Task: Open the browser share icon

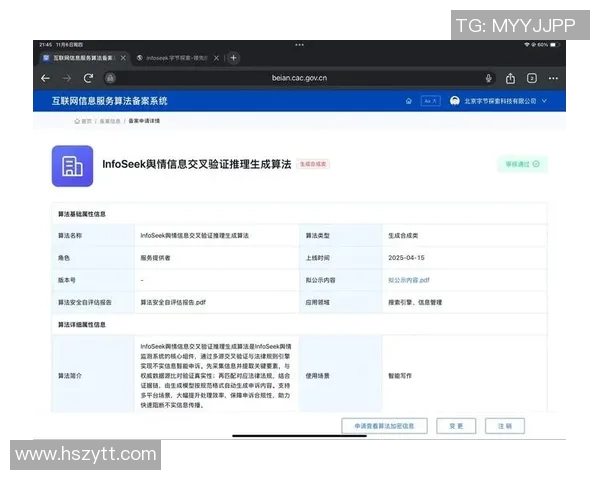Action: [x=511, y=78]
